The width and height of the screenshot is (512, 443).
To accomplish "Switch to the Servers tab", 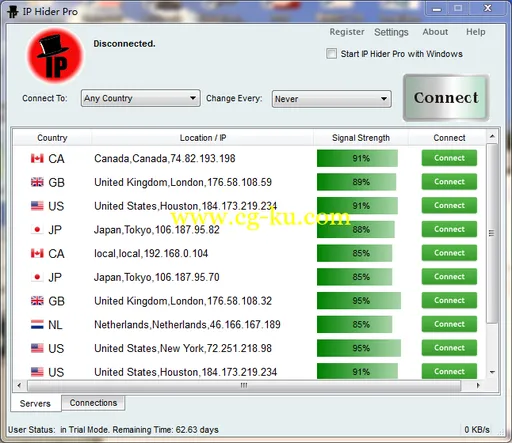I will [35, 403].
